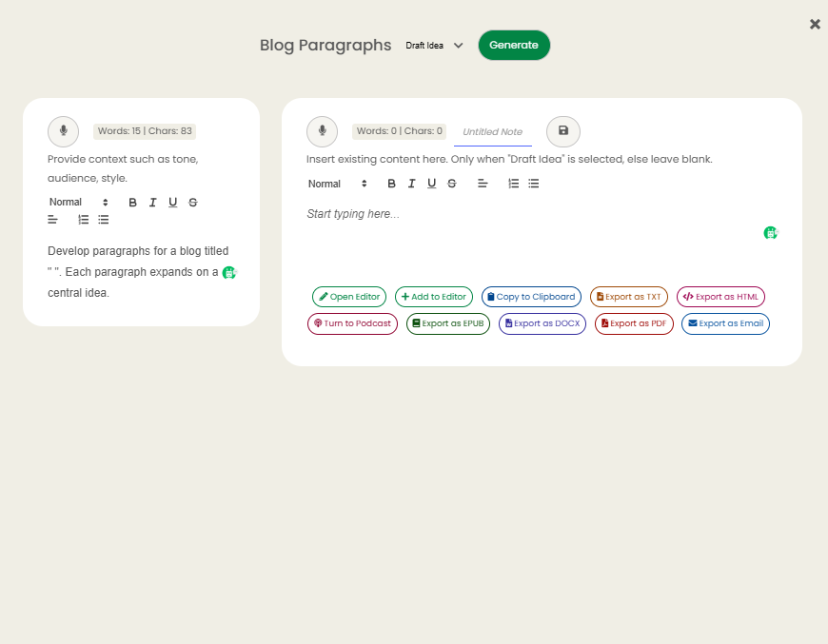Toggle bold in the content editor toolbar

(x=391, y=184)
